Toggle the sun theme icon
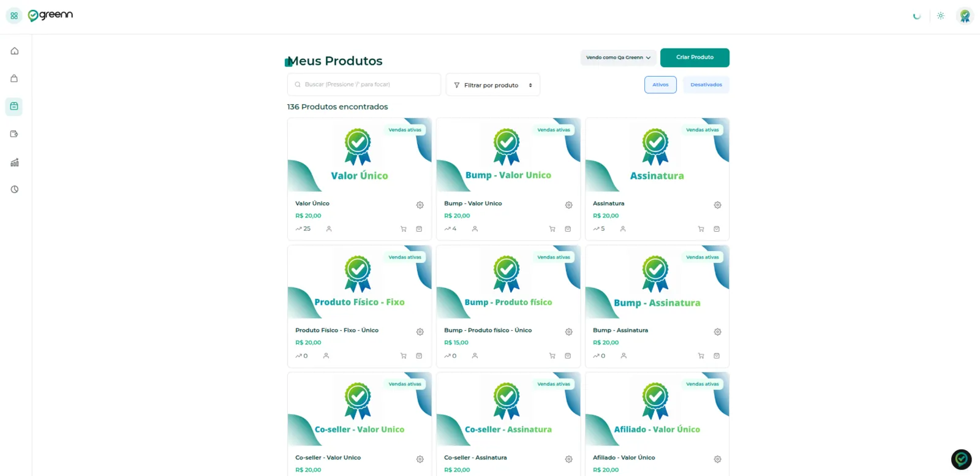The image size is (980, 476). (941, 16)
